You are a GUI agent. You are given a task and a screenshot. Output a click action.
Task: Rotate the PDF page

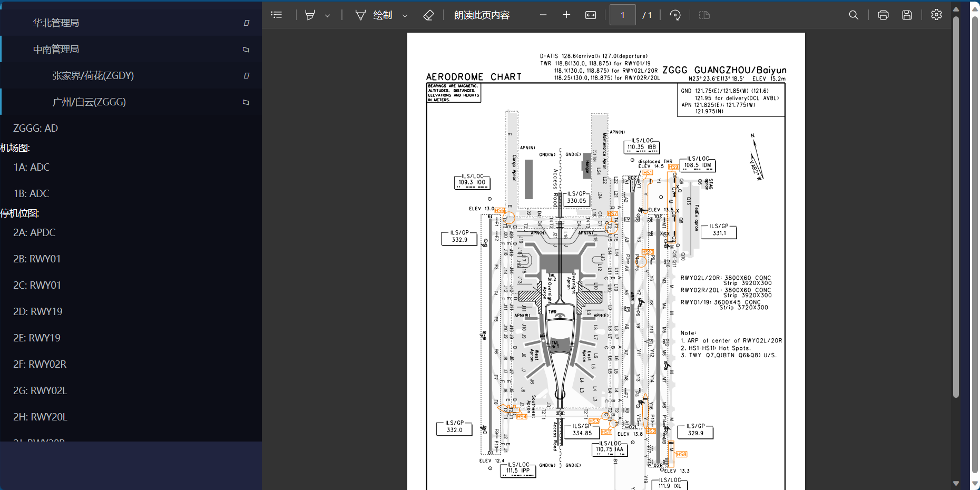coord(675,15)
